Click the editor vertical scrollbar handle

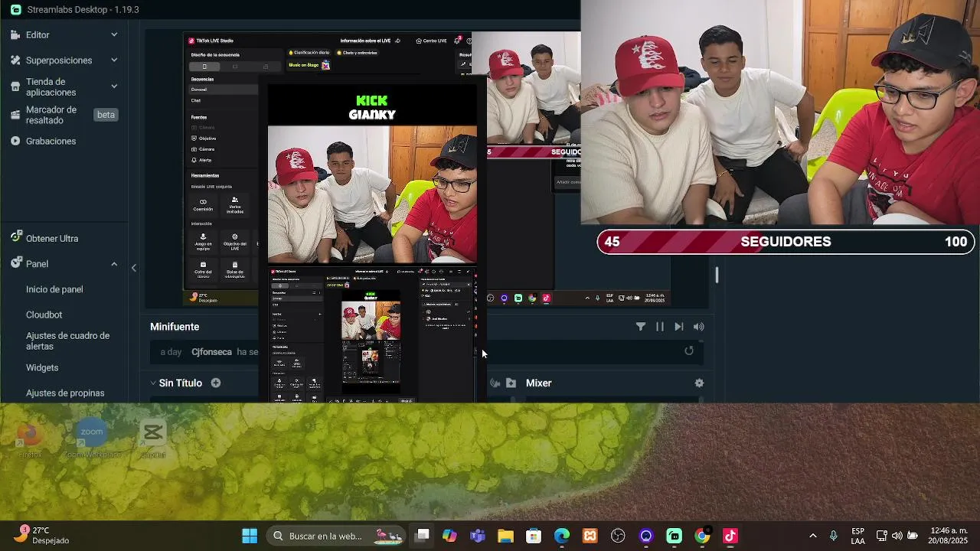click(717, 274)
